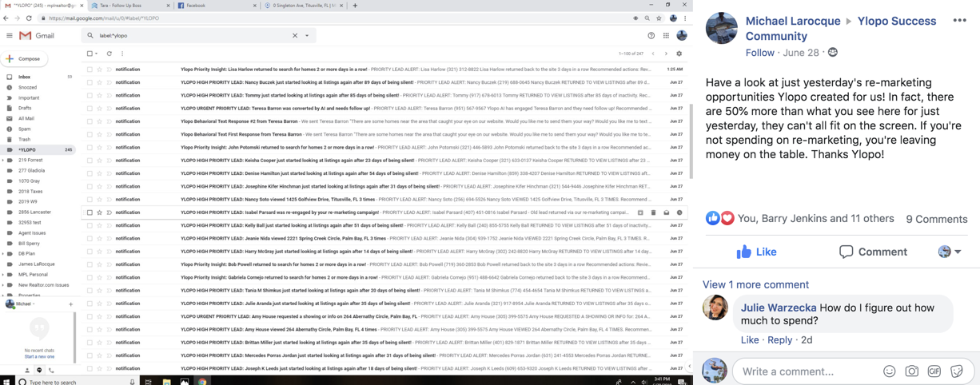Attach a photo via camera icon in comment box

tap(911, 371)
